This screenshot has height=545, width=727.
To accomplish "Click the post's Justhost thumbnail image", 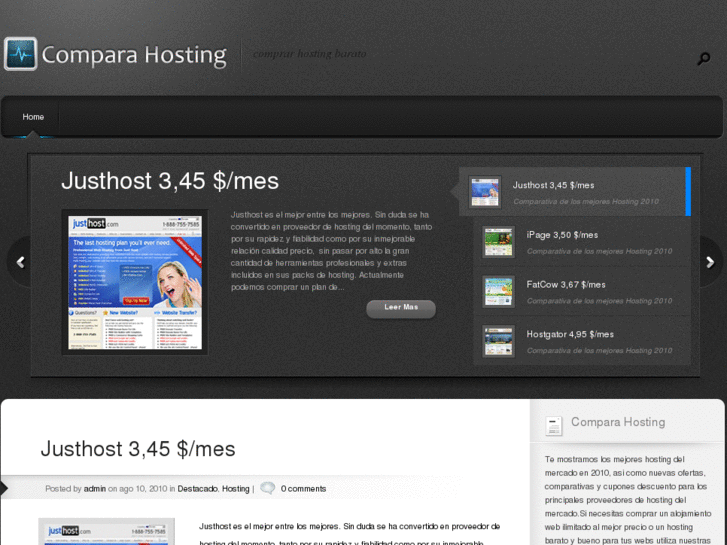I will point(107,532).
